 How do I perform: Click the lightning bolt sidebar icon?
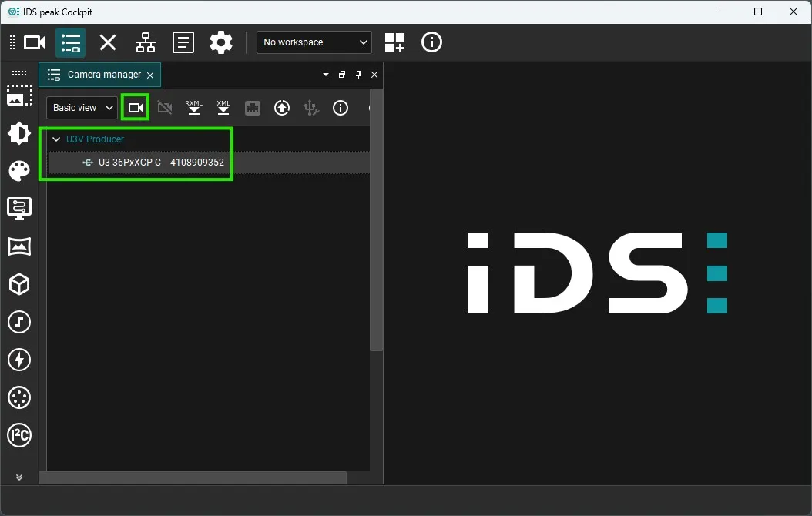[x=19, y=360]
